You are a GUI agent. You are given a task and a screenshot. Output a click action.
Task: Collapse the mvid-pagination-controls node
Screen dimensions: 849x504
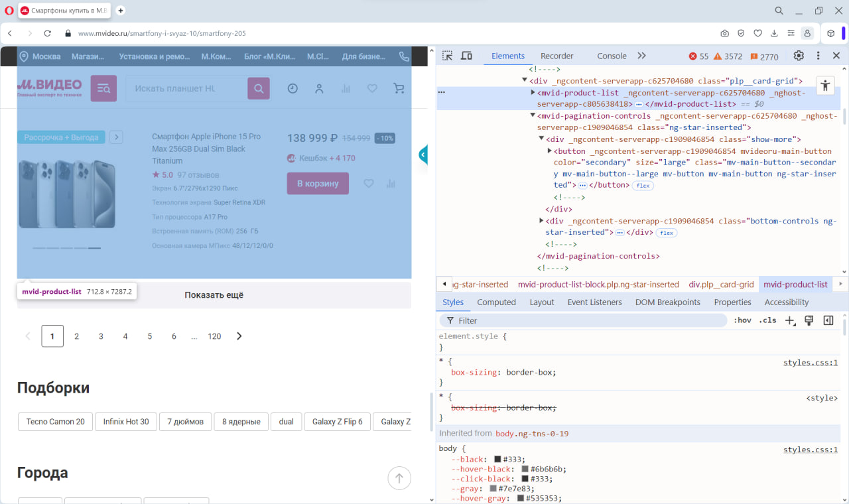click(x=533, y=115)
